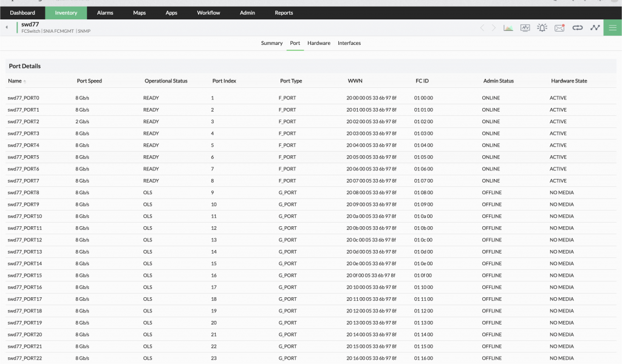
Task: Click FC ID 01 12 00
Action: click(x=423, y=311)
